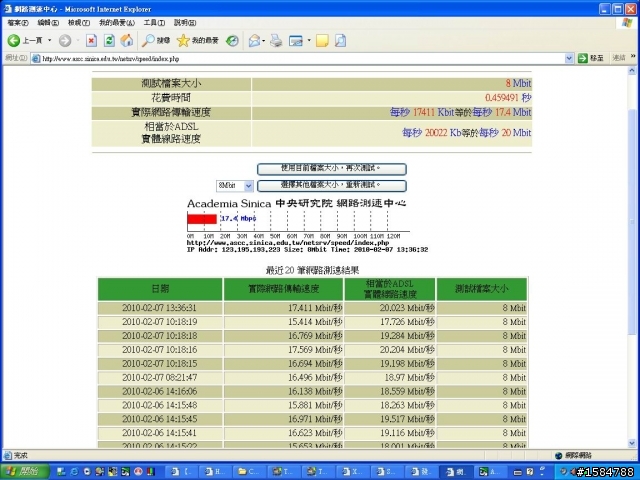This screenshot has width=640, height=480.
Task: Select the 19.116 Mbit/秒 ADSL cell
Action: [x=390, y=433]
